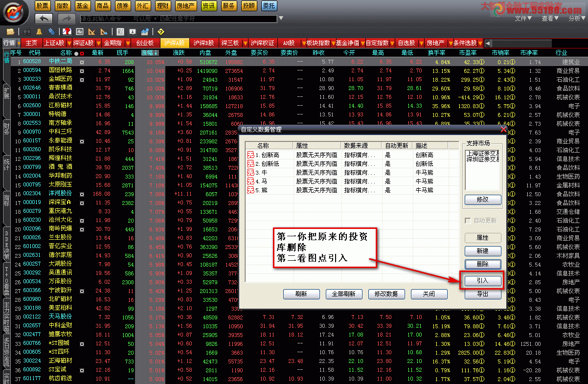Click the open folder icon in toolbar
Image resolution: width=588 pixels, height=384 pixels.
[x=10, y=32]
